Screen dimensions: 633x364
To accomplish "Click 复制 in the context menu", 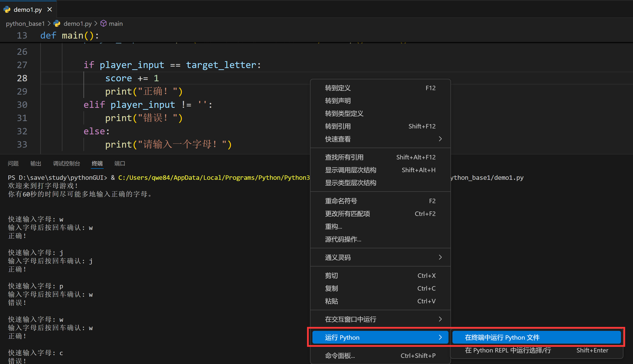I will 332,288.
